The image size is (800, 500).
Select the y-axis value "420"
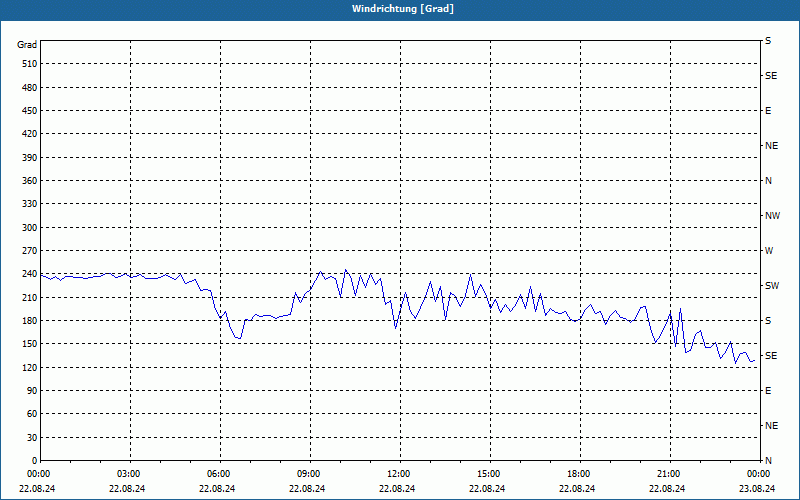click(x=30, y=134)
